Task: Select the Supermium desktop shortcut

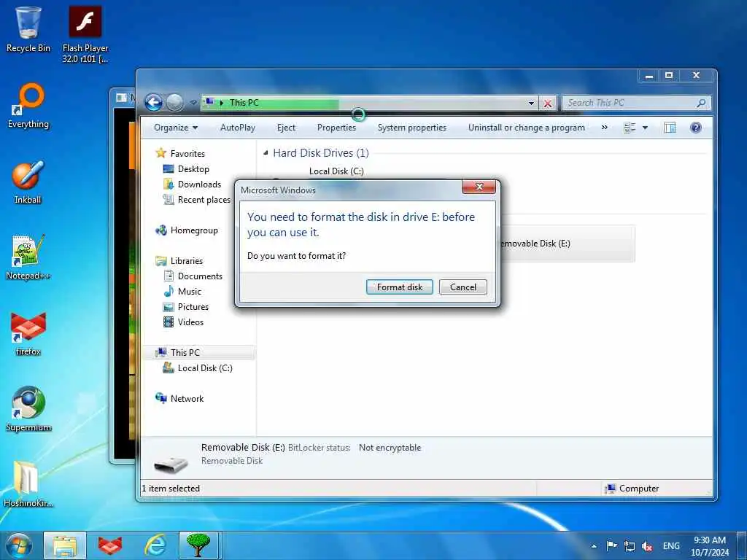Action: coord(28,409)
